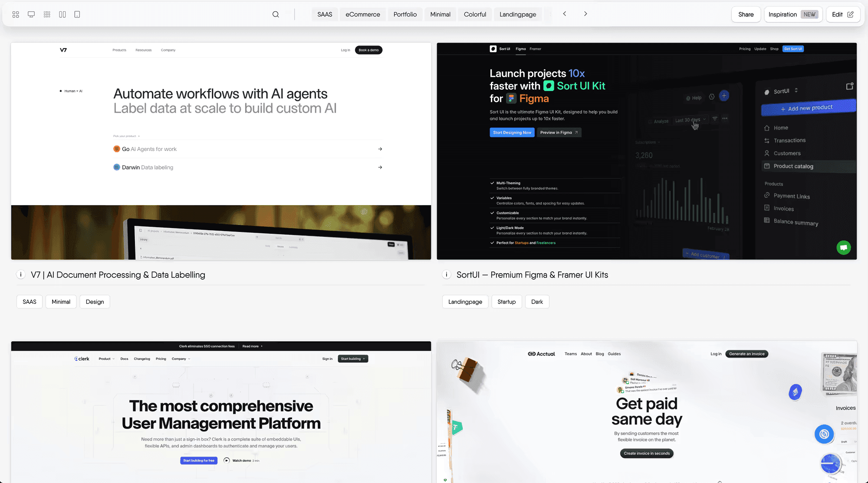Click Log in in the V7 preview
This screenshot has width=868, height=483.
click(345, 50)
